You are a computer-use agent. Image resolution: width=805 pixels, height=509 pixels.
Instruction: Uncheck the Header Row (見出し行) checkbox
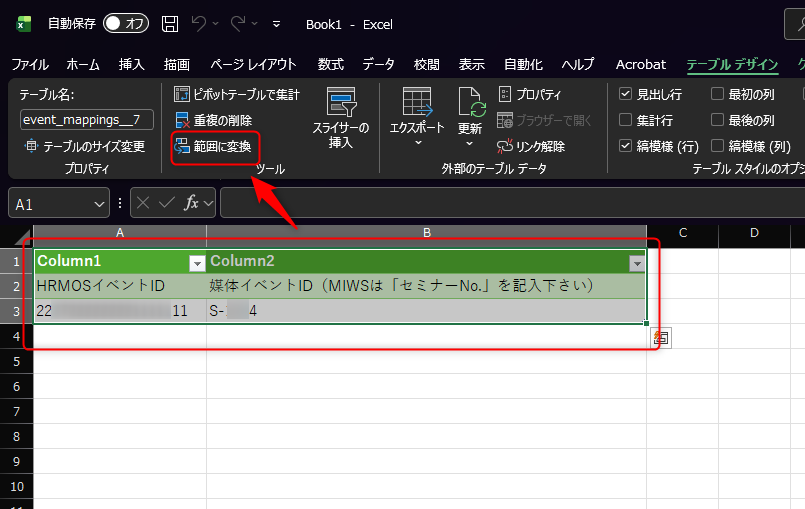pyautogui.click(x=625, y=94)
